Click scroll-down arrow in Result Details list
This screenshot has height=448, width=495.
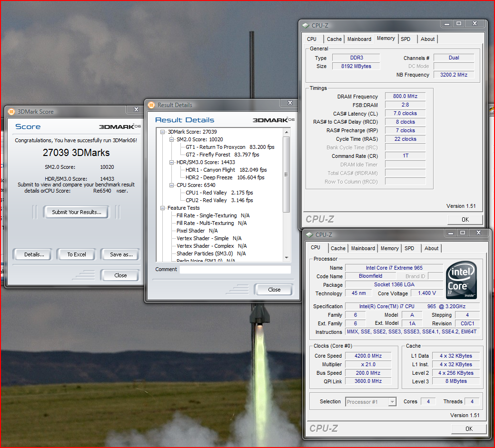pos(287,258)
